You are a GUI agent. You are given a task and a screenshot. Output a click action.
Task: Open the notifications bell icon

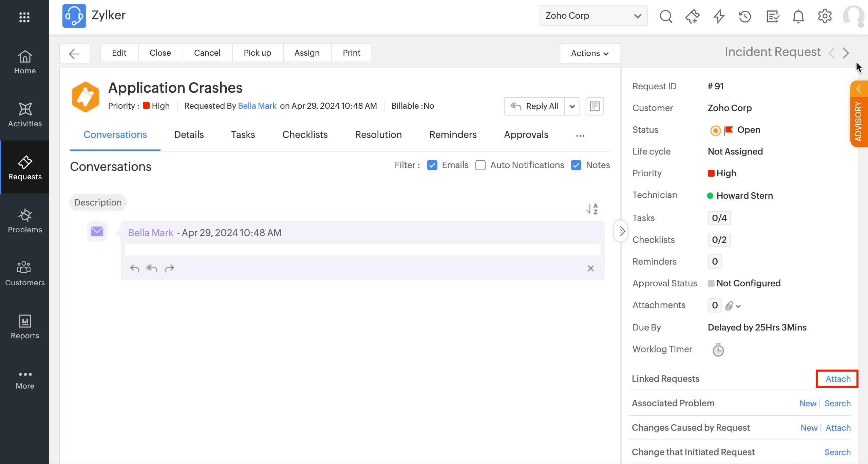tap(798, 16)
